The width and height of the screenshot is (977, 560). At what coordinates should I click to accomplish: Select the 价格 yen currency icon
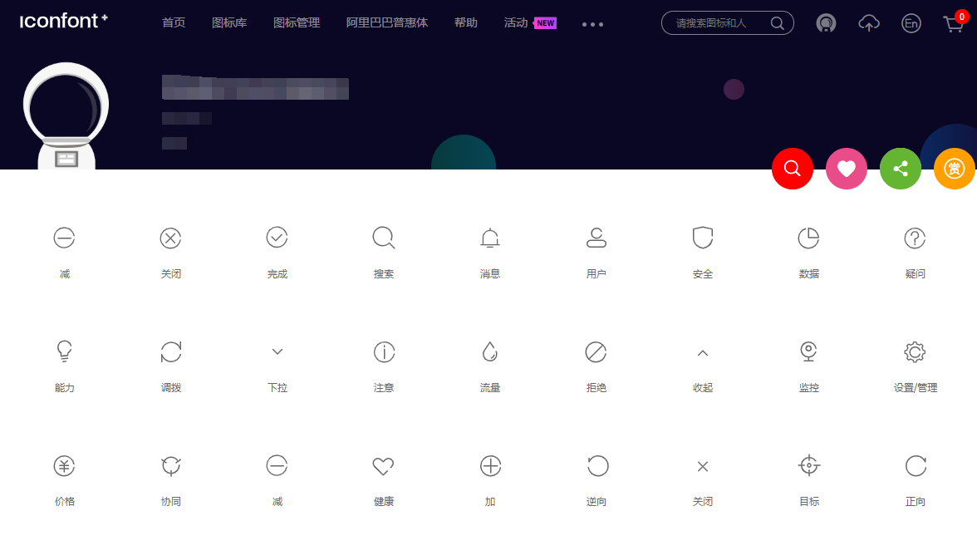point(64,466)
